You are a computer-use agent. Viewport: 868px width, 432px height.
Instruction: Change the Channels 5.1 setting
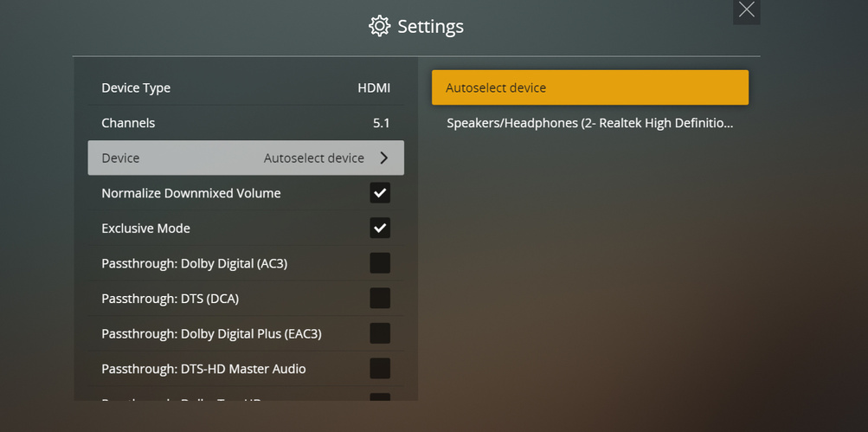tap(246, 123)
